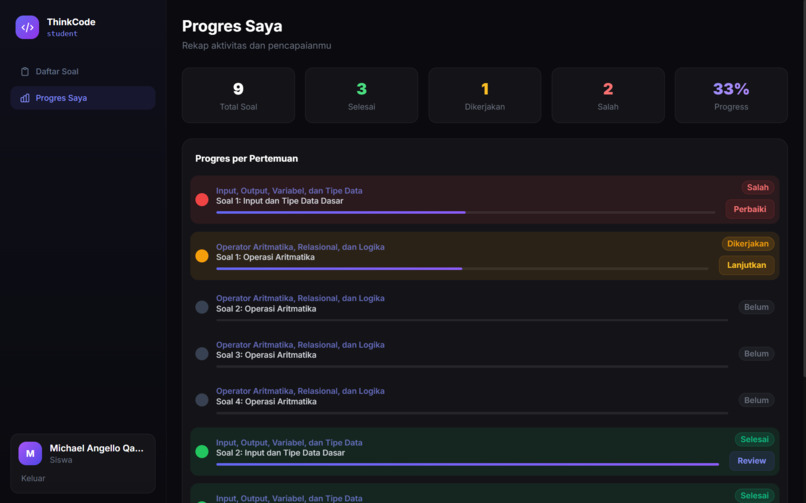Open Daftar Soal in the sidebar
Screen dimensions: 806x503
pos(83,71)
